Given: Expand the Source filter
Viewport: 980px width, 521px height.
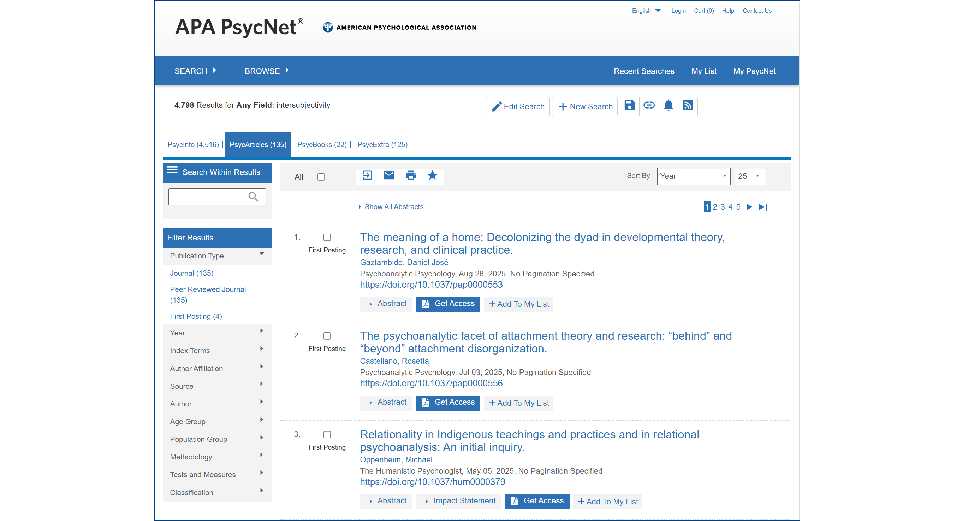Looking at the screenshot, I should click(217, 386).
